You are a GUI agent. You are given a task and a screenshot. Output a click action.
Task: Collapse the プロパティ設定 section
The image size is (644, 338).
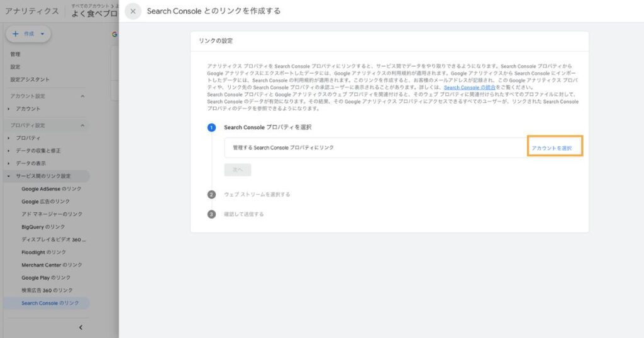tap(82, 125)
